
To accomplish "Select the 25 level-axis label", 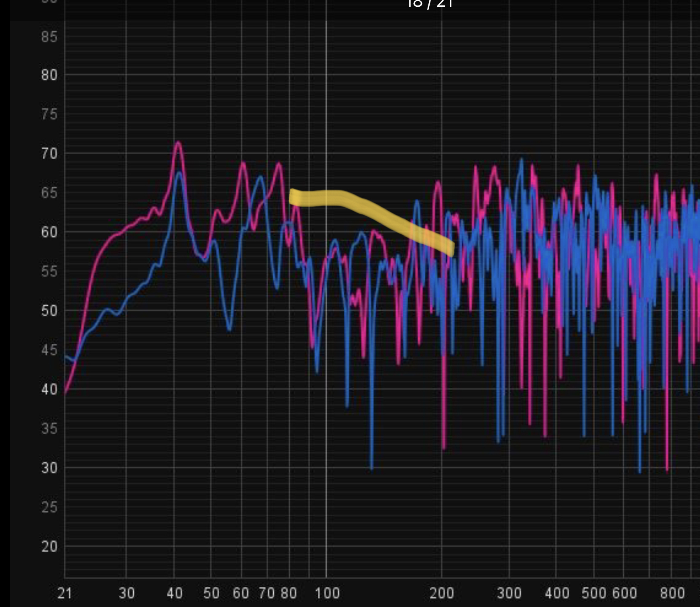I will 49,507.
